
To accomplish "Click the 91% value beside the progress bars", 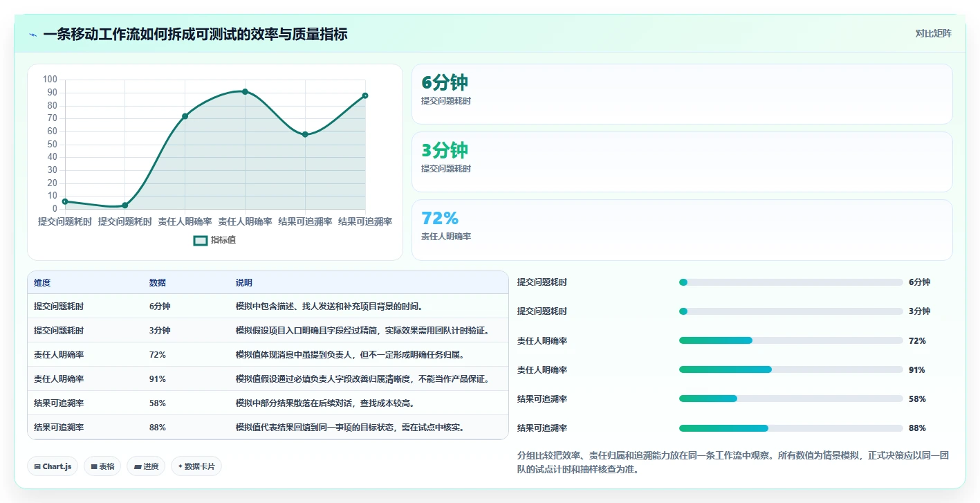I will click(917, 370).
